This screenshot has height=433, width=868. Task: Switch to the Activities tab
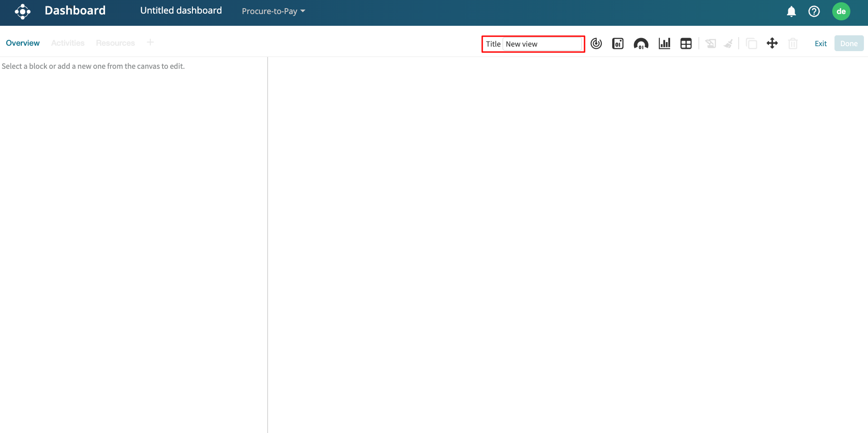[x=67, y=43]
